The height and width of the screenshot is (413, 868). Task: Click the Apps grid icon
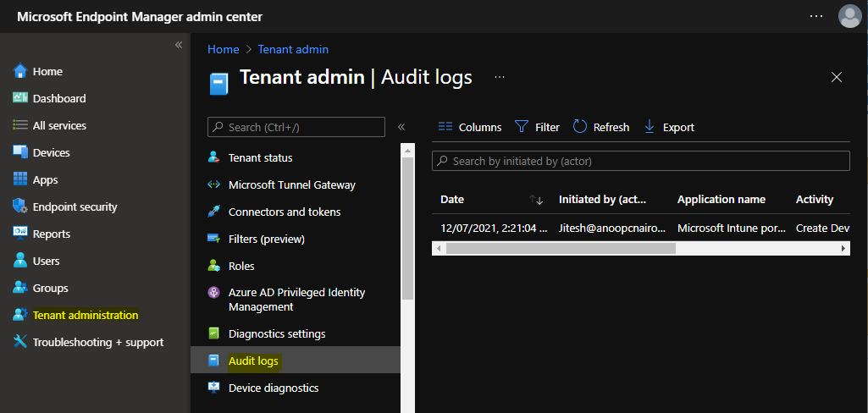[20, 179]
